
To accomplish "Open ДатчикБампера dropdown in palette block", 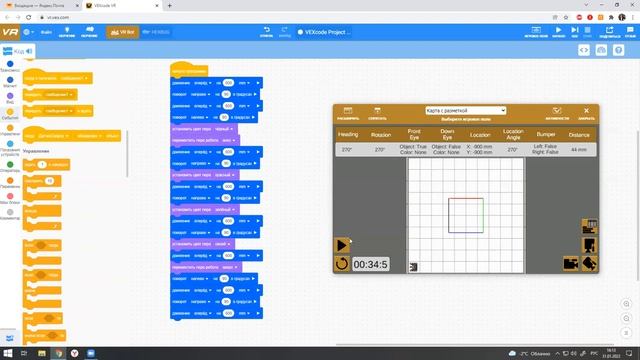I will click(x=53, y=136).
